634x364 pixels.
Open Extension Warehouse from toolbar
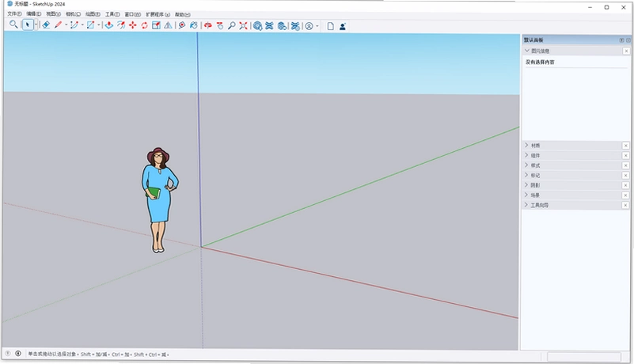click(x=269, y=26)
